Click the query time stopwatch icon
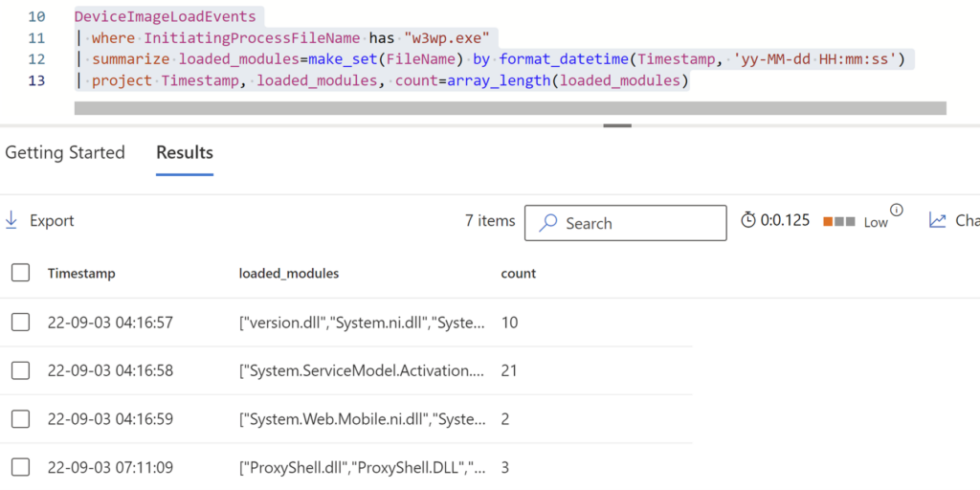The image size is (980, 490). tap(748, 221)
